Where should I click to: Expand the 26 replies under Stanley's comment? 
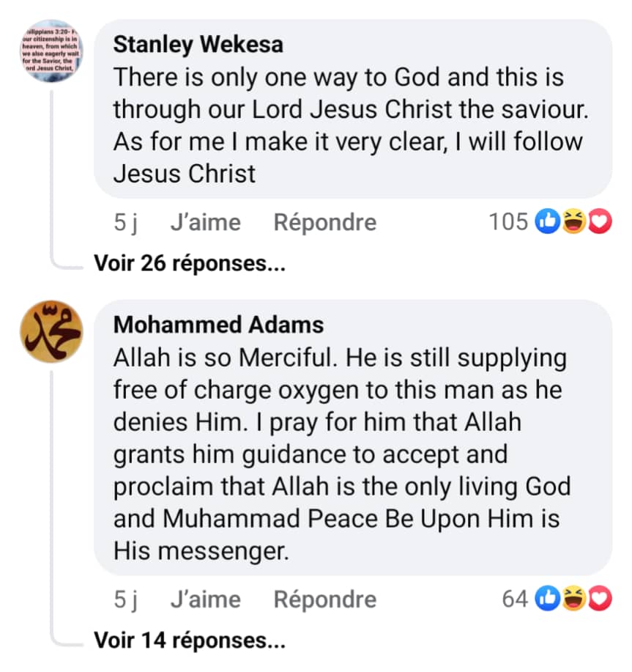pos(190,263)
